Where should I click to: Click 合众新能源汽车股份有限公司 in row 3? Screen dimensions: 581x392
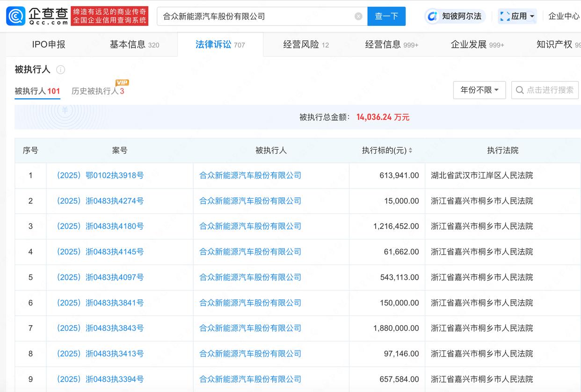[250, 226]
